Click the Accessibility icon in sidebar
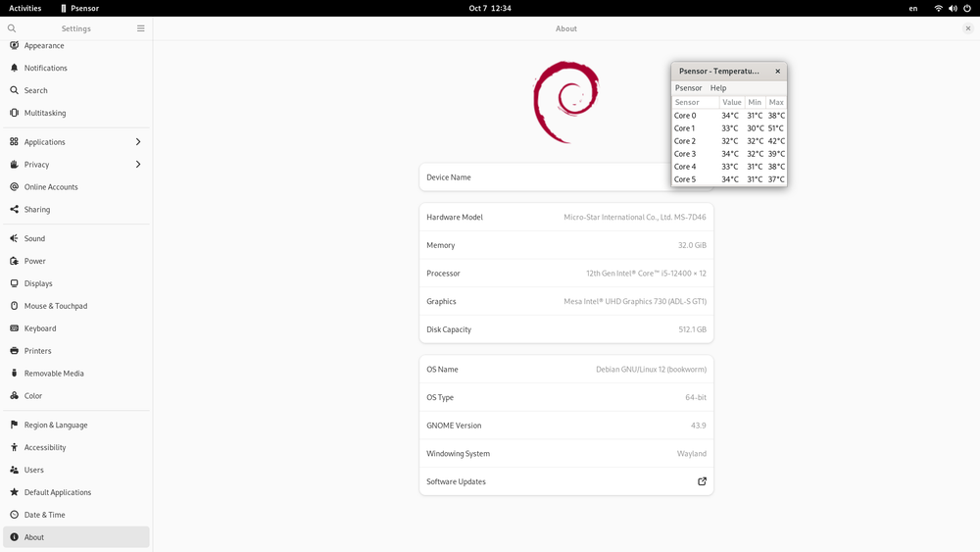Viewport: 980px width, 552px height. [x=14, y=447]
